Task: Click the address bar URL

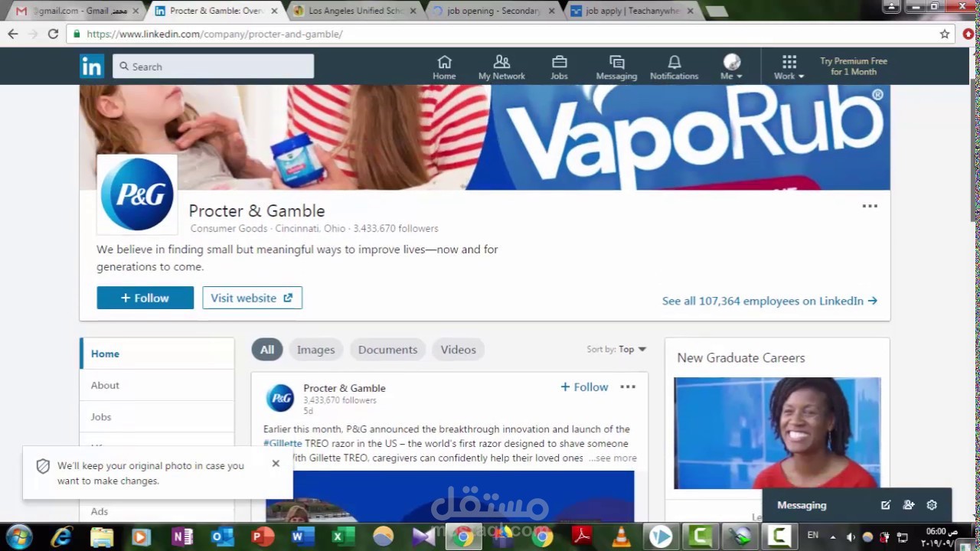Action: [x=214, y=34]
